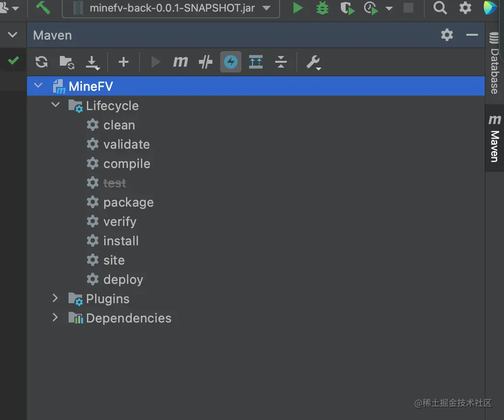The image size is (504, 420).
Task: Click Download Sources and Documentation icon
Action: 92,62
